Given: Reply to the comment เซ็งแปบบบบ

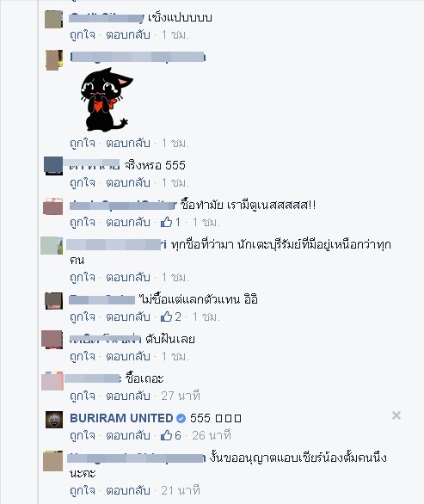Looking at the screenshot, I should click(128, 34).
